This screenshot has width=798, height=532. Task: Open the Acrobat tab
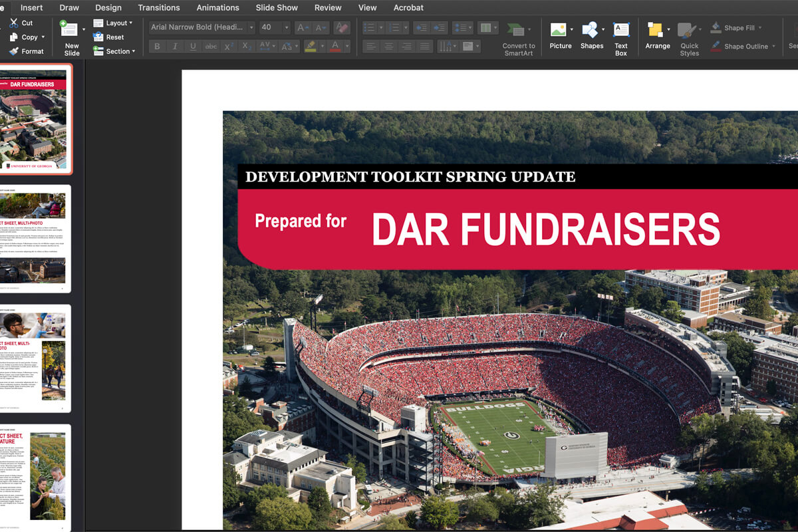click(408, 7)
